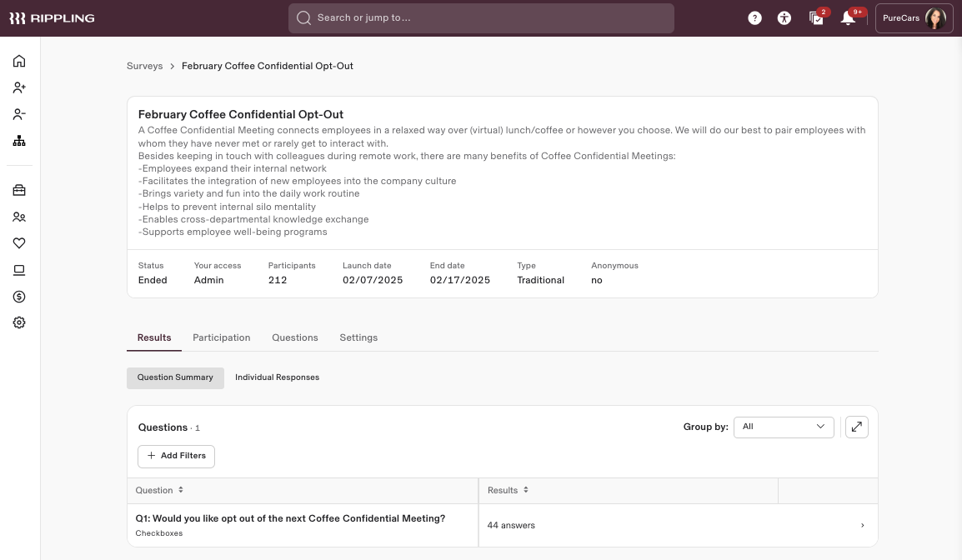Open the accessibility icon in header
Image resolution: width=962 pixels, height=560 pixels.
(x=784, y=18)
